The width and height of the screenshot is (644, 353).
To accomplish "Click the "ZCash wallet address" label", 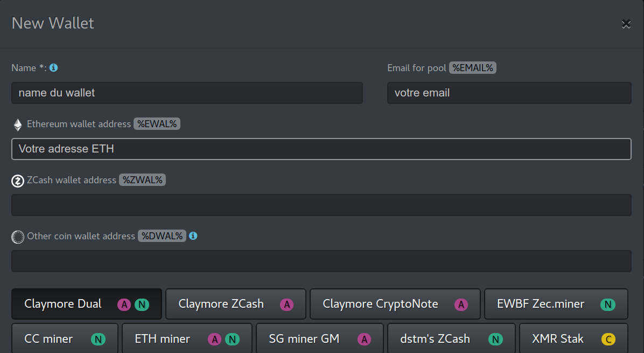I will 72,180.
